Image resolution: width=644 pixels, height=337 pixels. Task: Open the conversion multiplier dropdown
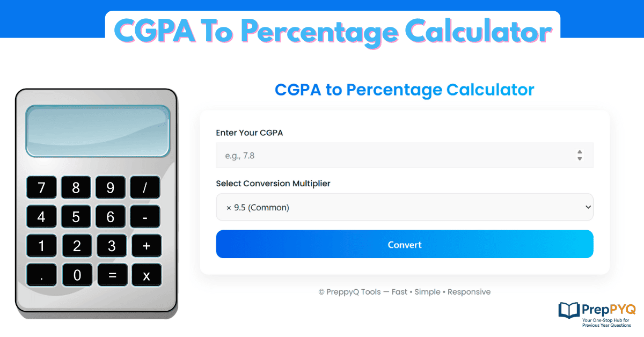click(x=404, y=207)
